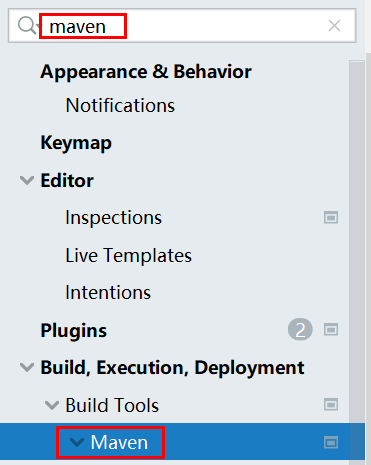
Task: Open Live Templates settings
Action: coord(128,255)
